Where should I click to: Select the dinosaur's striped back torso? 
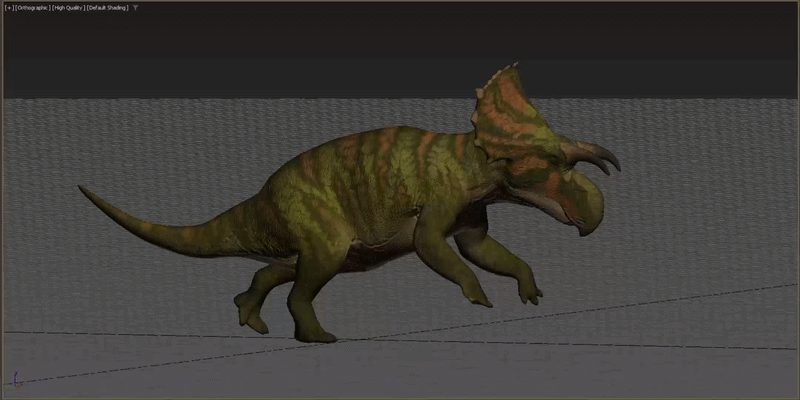pos(378,168)
